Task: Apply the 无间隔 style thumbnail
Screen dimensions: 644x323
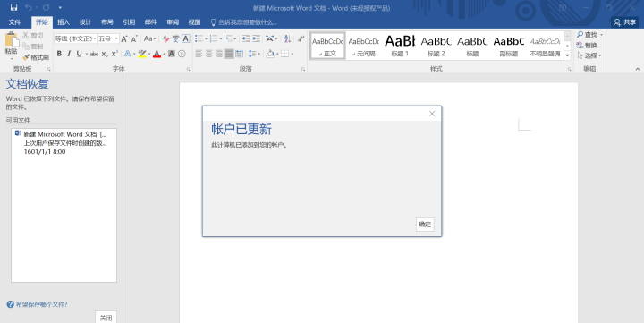Action: tap(363, 46)
